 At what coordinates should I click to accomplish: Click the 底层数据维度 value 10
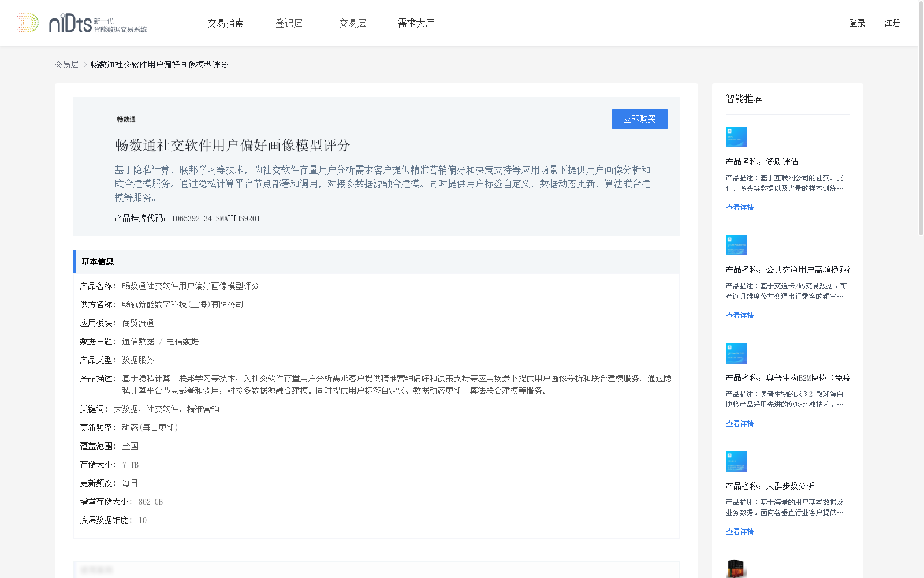click(143, 520)
